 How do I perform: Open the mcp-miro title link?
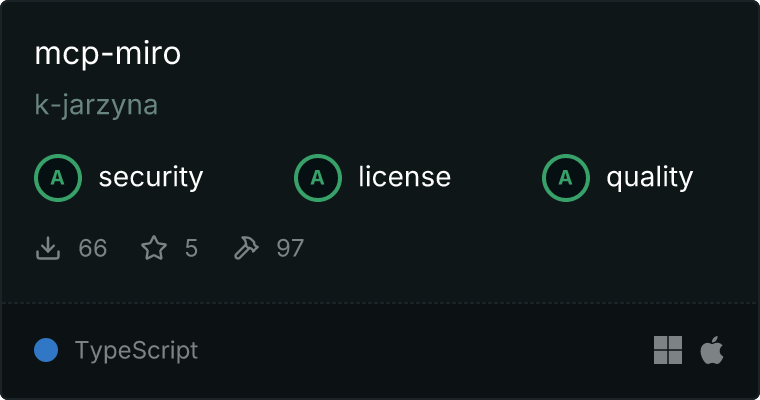pyautogui.click(x=108, y=53)
